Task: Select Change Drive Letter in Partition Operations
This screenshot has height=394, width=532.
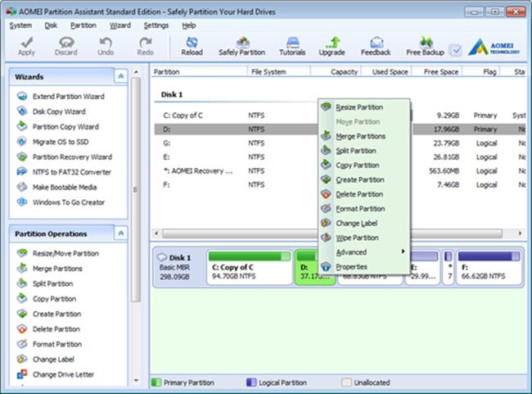Action: [65, 374]
